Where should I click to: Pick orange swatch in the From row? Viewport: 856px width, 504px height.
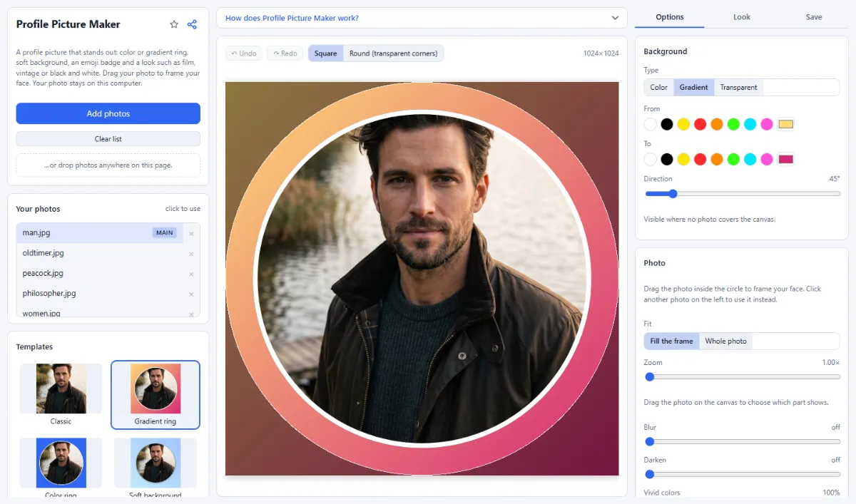717,124
